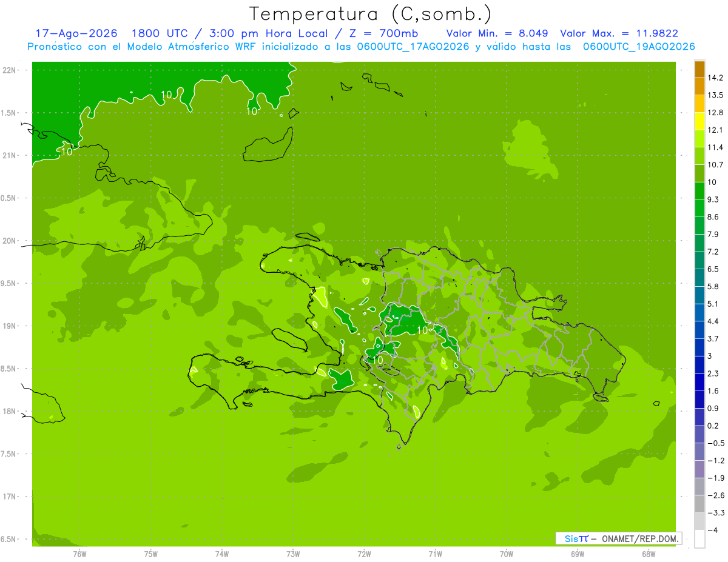Pick the dark blue swatch between 1.6 and 2.3
Screen dimensions: 728x562
[x=699, y=382]
